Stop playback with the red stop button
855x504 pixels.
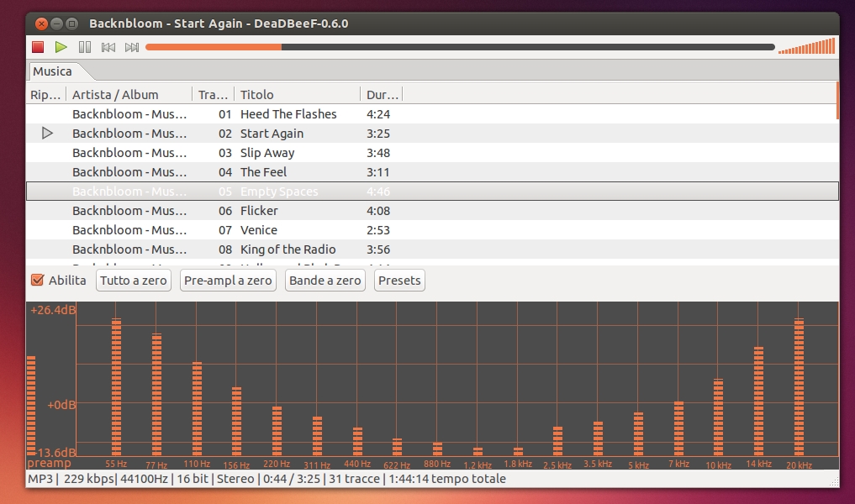[38, 47]
